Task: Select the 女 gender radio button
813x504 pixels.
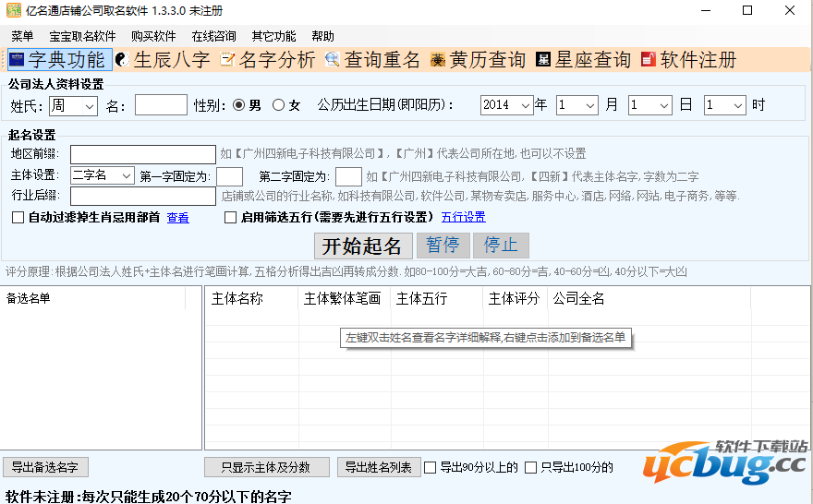Action: [x=278, y=105]
